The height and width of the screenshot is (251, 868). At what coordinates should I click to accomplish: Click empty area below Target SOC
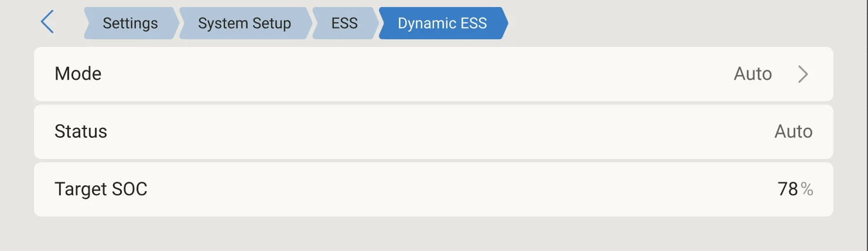[x=433, y=235]
